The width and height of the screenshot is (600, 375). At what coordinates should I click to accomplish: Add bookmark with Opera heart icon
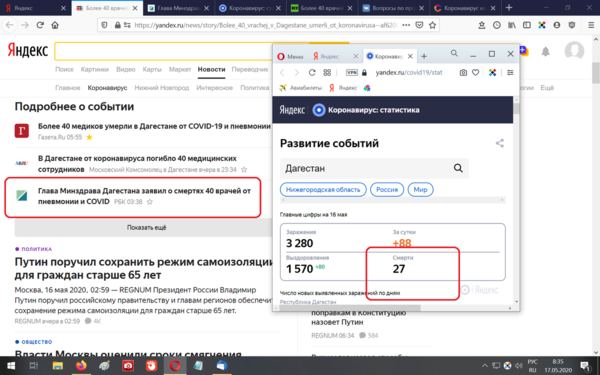(x=476, y=72)
